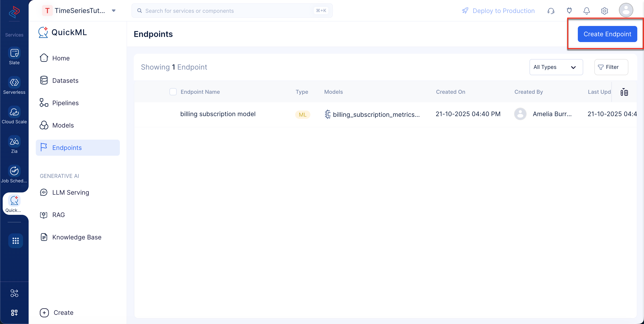Focus the services search field

[232, 11]
